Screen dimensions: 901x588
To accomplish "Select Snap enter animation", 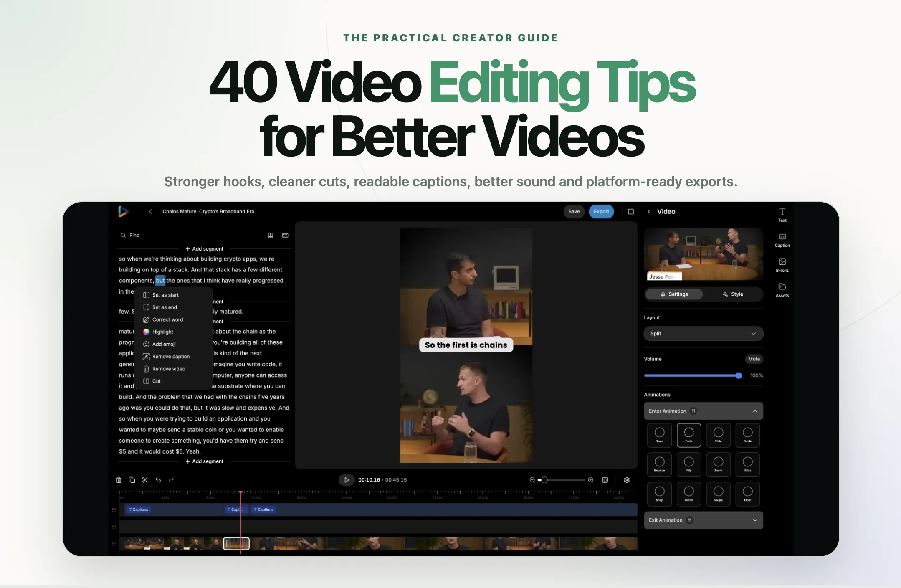I will 659,494.
